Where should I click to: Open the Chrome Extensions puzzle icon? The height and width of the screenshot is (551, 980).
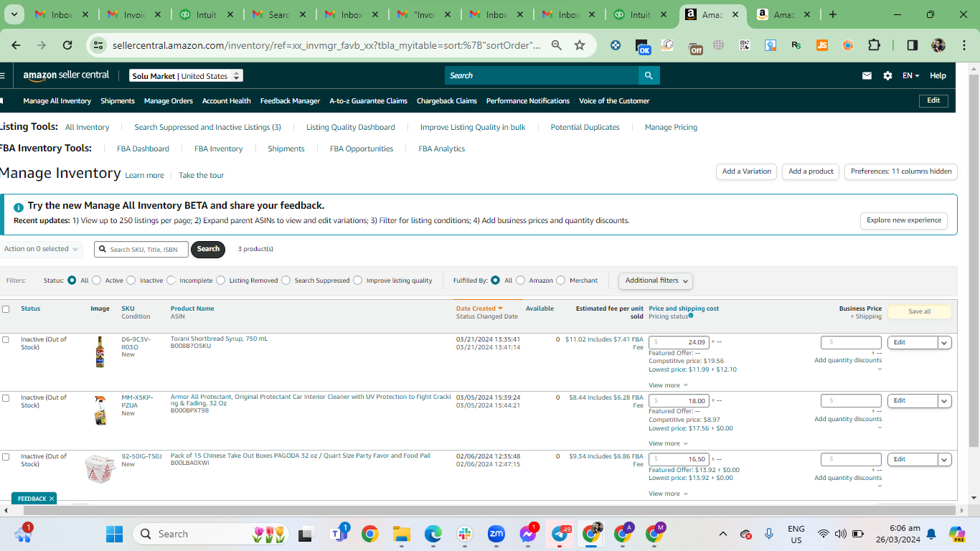[874, 45]
